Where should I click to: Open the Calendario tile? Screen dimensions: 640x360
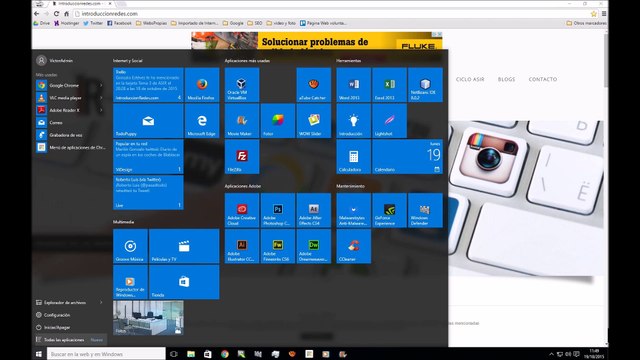pos(407,157)
